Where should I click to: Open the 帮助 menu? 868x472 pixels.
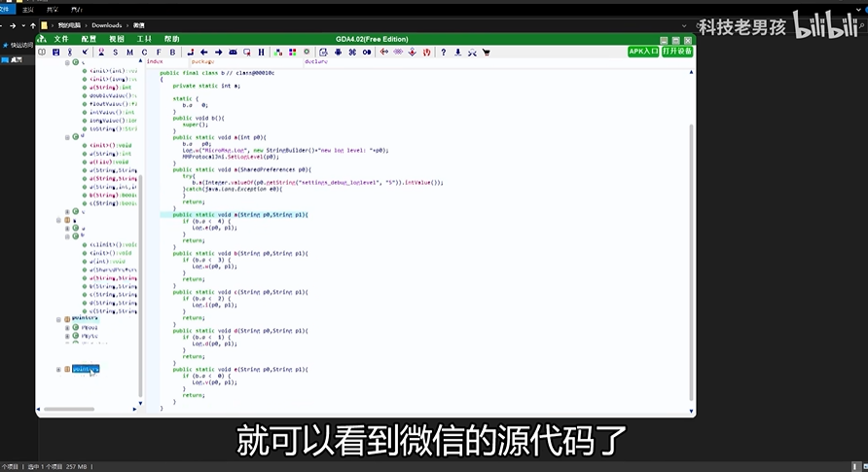click(171, 39)
